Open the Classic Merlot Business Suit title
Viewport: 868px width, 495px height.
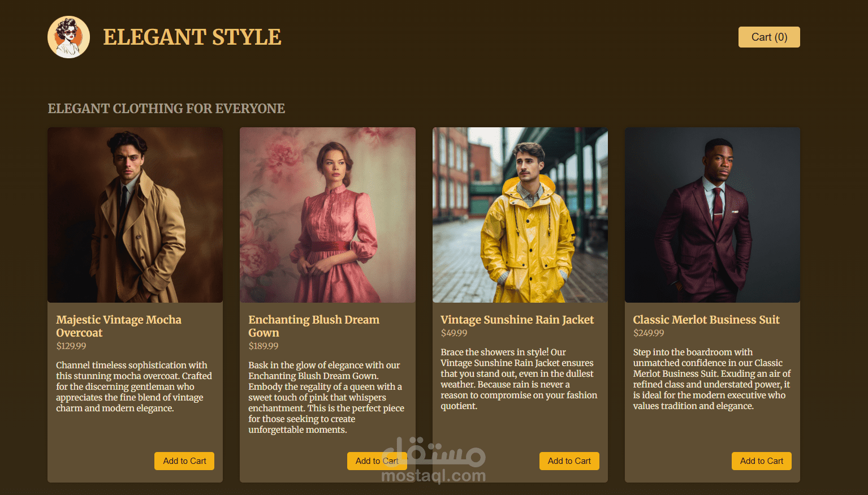[706, 320]
